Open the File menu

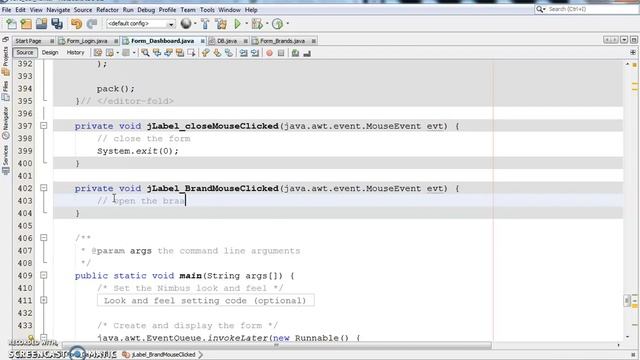click(x=7, y=9)
